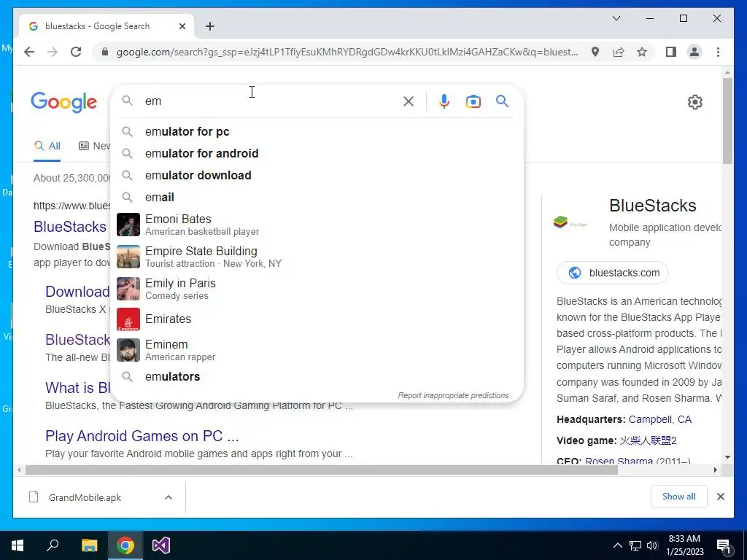This screenshot has width=747, height=560.
Task: Search by image with camera icon
Action: pos(473,101)
